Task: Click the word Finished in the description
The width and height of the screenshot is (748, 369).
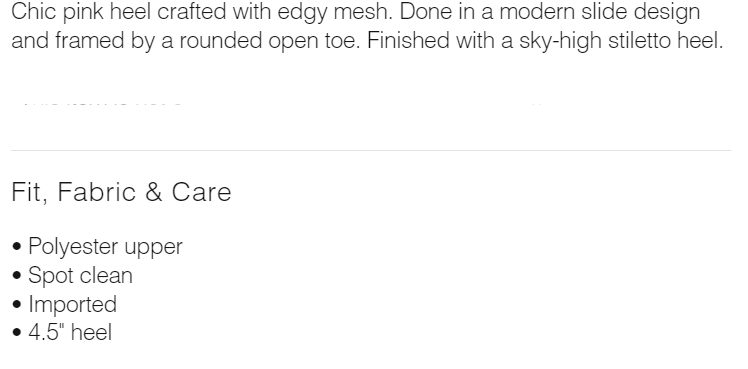Action: 408,41
